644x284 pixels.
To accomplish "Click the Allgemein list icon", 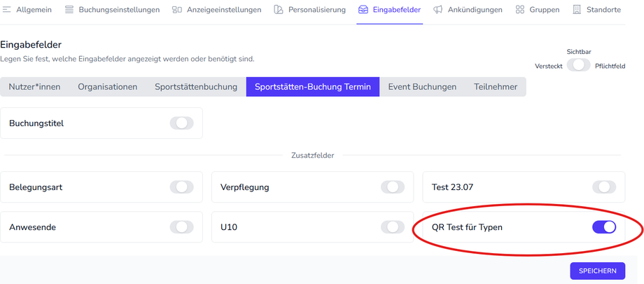I will tap(6, 10).
